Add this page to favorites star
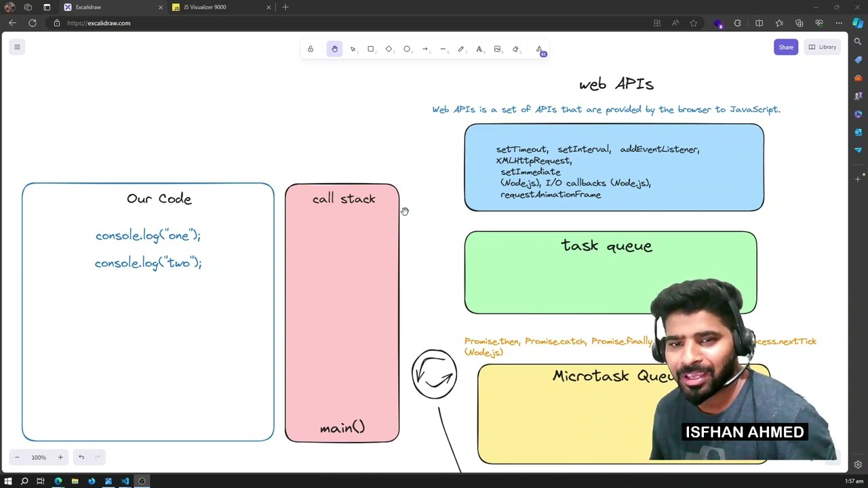The width and height of the screenshot is (868, 488). pos(693,23)
